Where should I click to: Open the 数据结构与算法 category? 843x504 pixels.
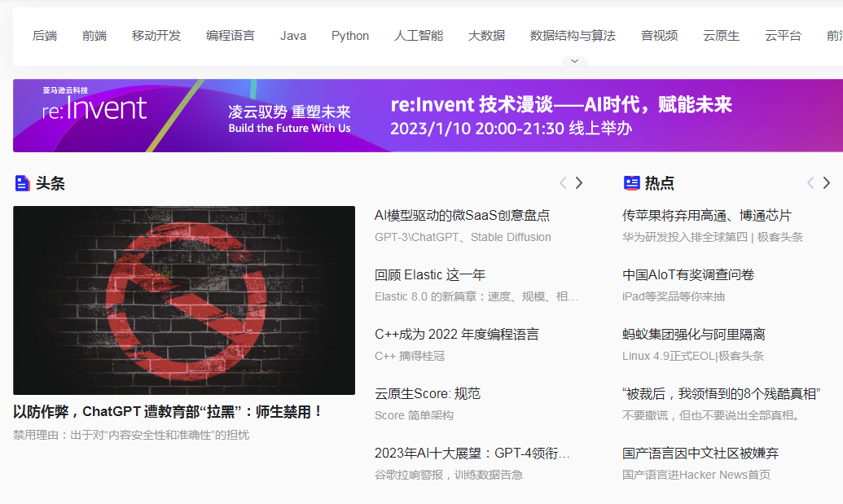pyautogui.click(x=573, y=36)
